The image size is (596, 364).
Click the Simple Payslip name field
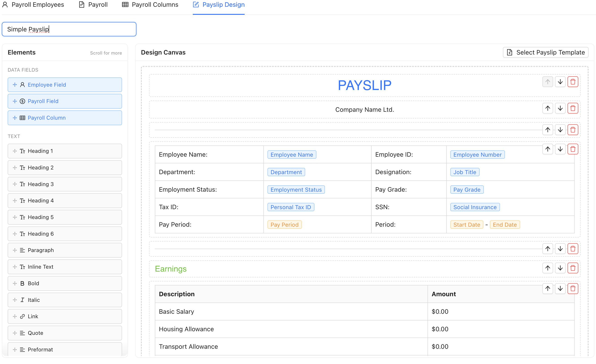click(x=69, y=29)
